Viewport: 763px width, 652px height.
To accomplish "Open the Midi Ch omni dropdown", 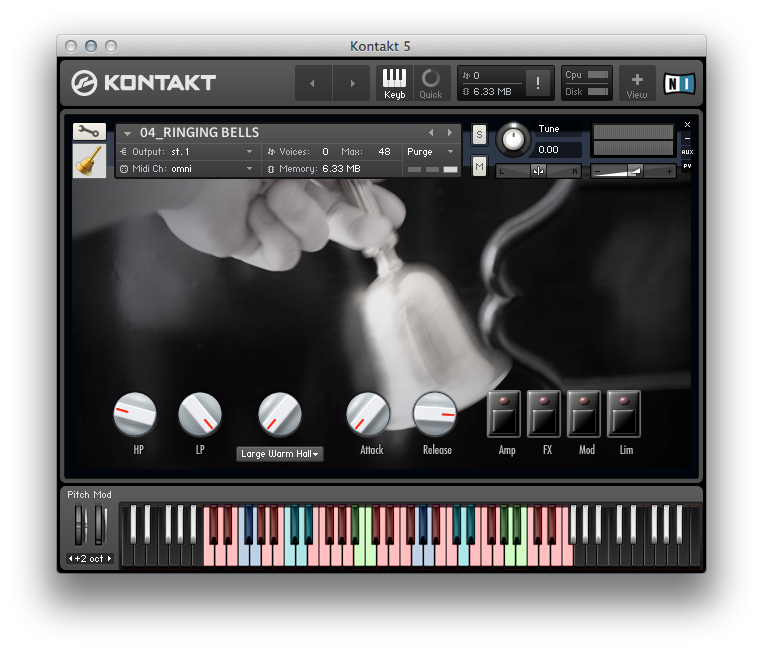I will 187,169.
